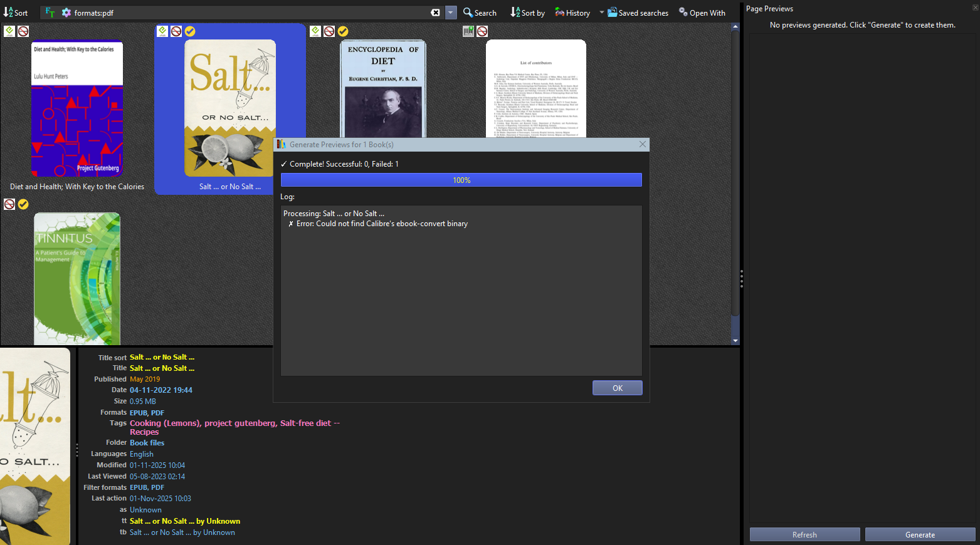Open the History toolbar item

(572, 13)
